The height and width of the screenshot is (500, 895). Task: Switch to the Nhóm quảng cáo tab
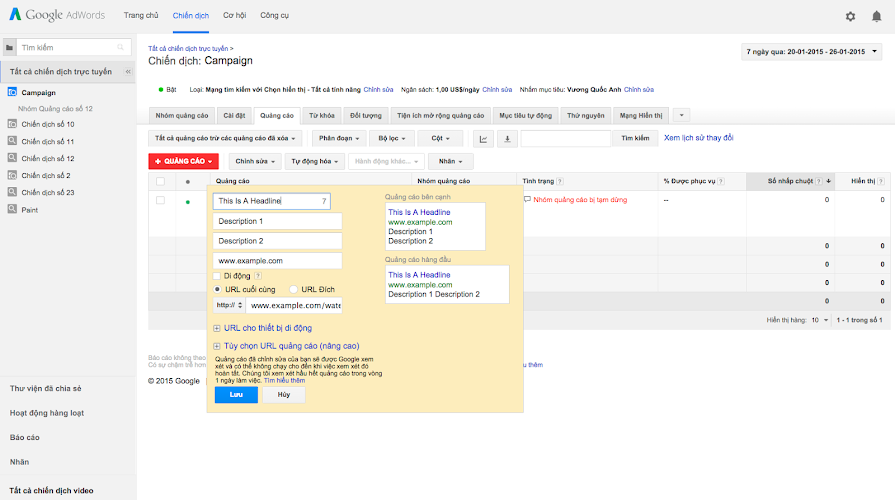pyautogui.click(x=182, y=115)
